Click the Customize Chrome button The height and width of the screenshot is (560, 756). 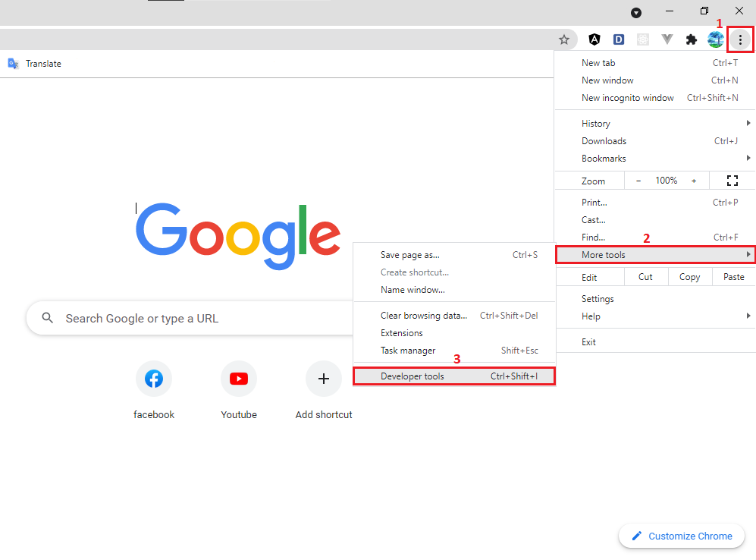[682, 536]
